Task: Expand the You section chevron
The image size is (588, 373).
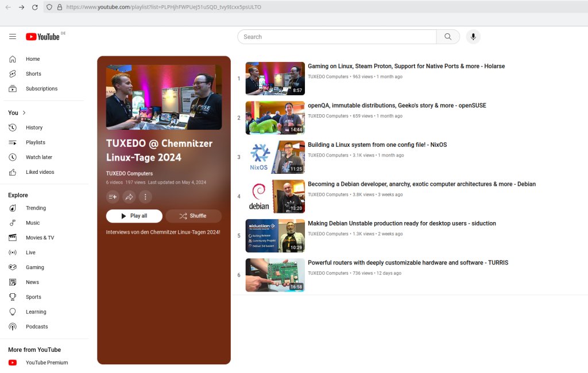Action: point(24,112)
